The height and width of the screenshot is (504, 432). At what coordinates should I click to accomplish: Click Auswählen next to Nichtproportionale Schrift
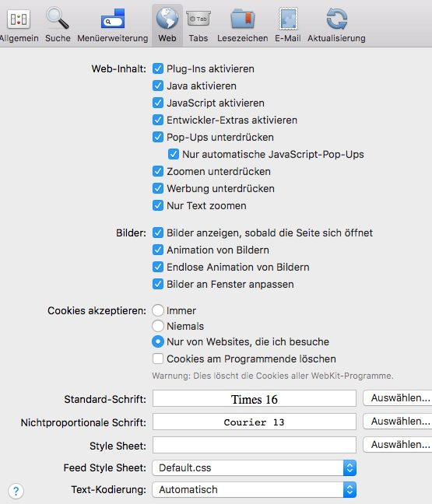[x=399, y=422]
